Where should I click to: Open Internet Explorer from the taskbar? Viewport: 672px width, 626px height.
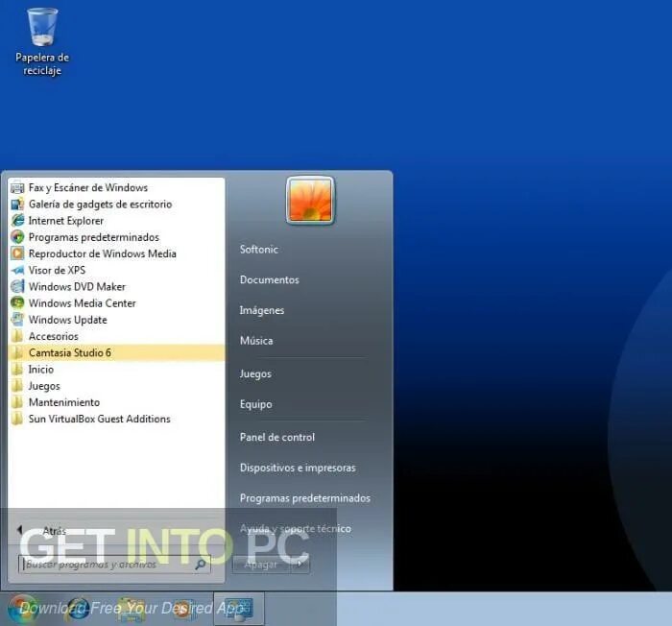pos(79,610)
